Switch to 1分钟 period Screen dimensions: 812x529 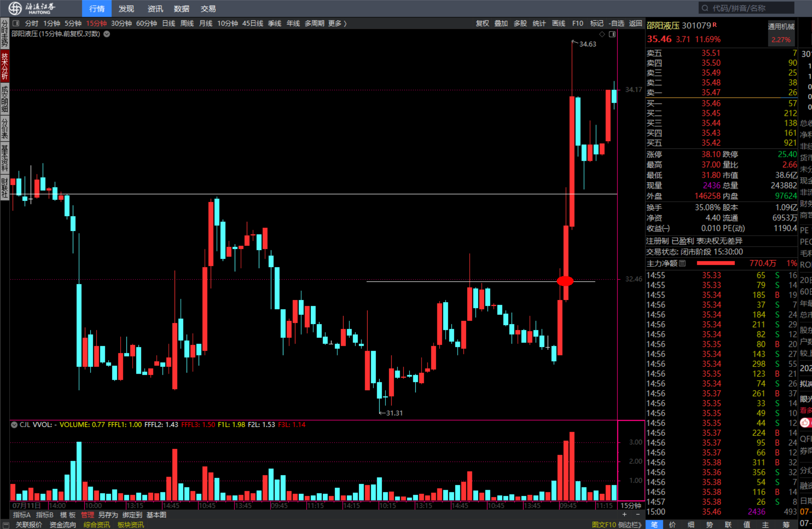51,23
